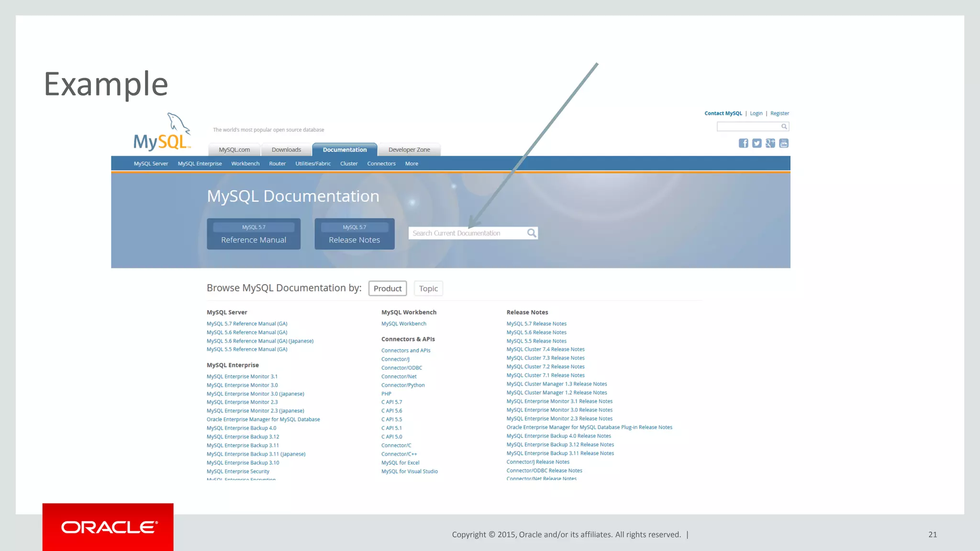Open Oracle Enterprise Manager for MySQL Database
Viewport: 980px width, 551px height.
pos(263,419)
